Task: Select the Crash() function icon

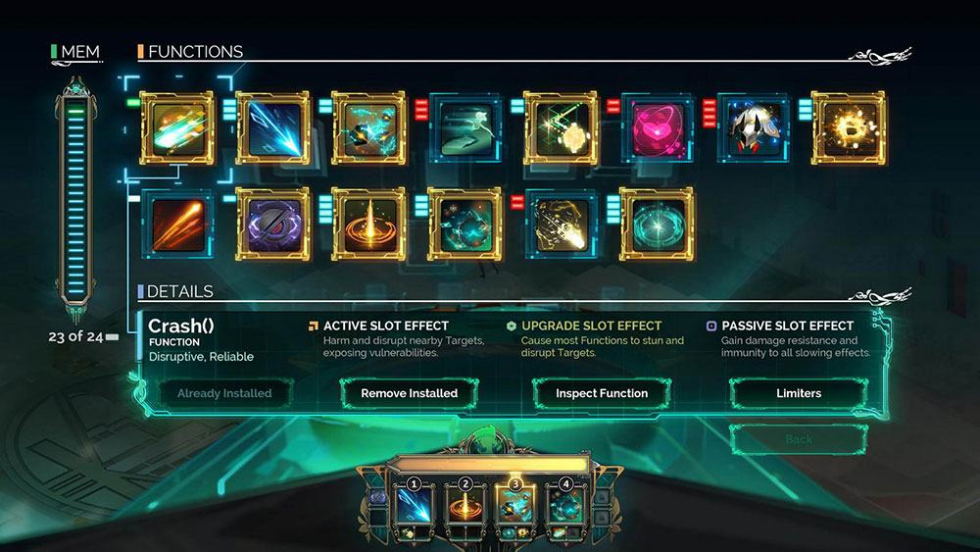Action: [176, 128]
